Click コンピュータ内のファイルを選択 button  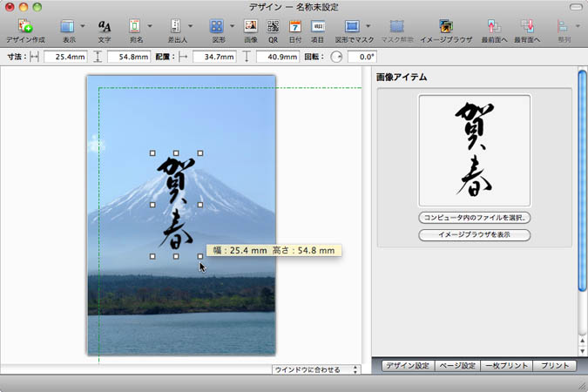[x=475, y=218]
